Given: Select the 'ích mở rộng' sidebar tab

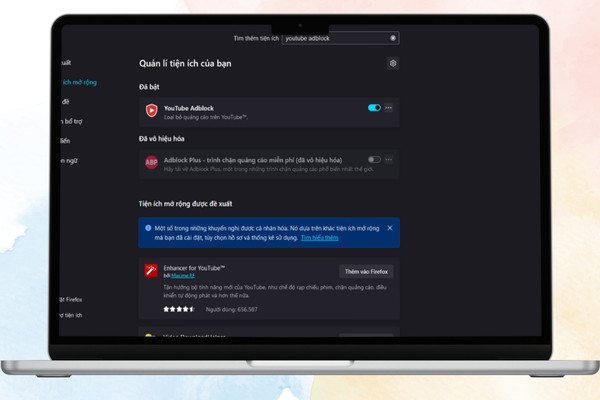Looking at the screenshot, I should (x=80, y=82).
